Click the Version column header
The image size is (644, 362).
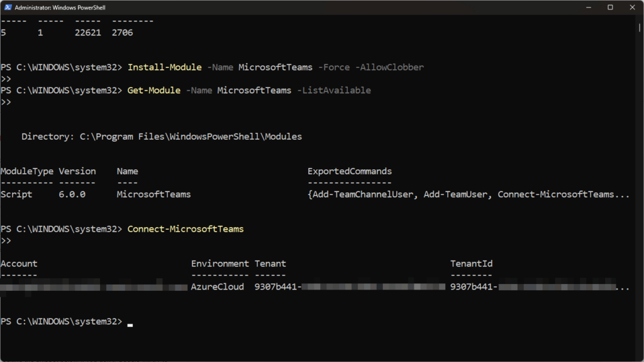[x=77, y=171]
